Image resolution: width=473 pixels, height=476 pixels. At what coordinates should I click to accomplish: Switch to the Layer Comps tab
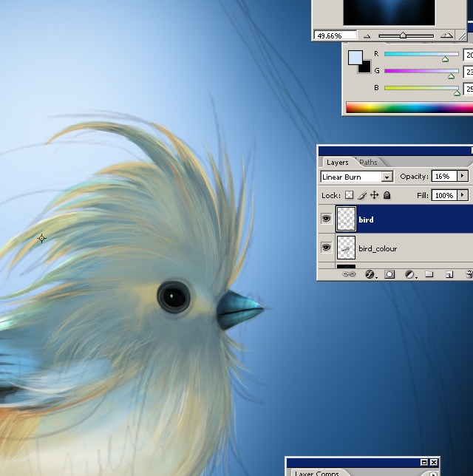(316, 473)
